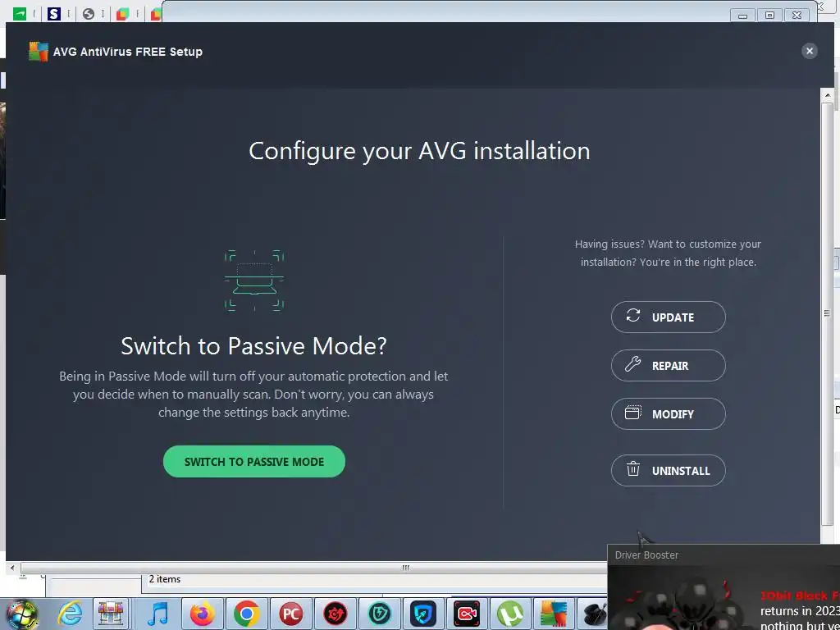Close the AVG Setup dialog
This screenshot has height=630, width=840.
click(809, 51)
